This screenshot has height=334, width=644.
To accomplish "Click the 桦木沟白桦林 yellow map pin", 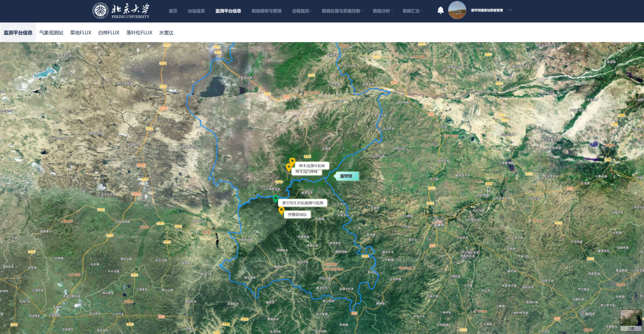I will tap(289, 167).
